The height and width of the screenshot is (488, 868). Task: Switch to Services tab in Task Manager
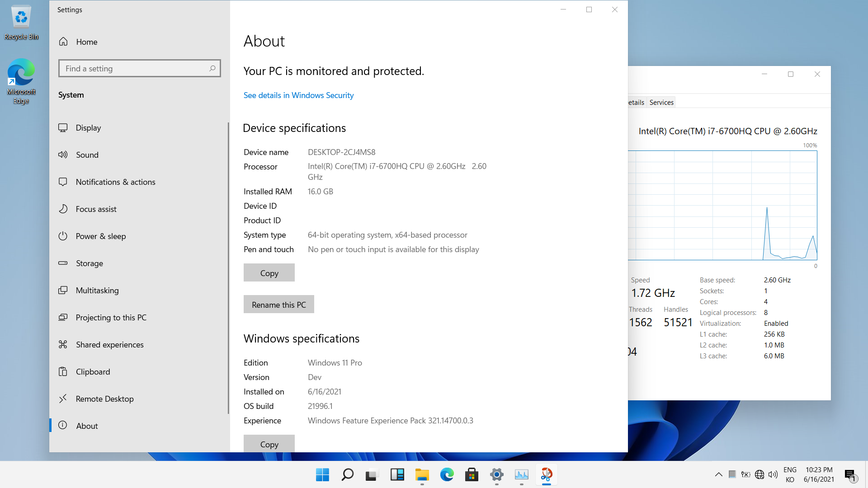tap(661, 103)
